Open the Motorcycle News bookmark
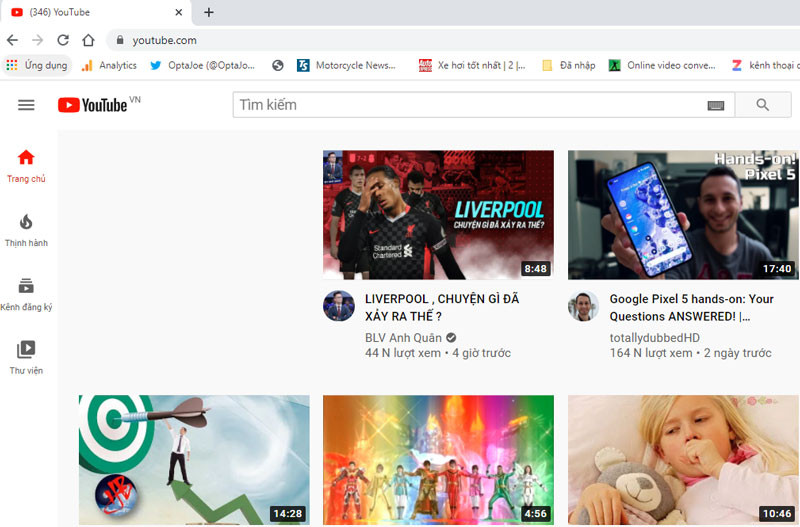This screenshot has height=527, width=800. pyautogui.click(x=346, y=65)
